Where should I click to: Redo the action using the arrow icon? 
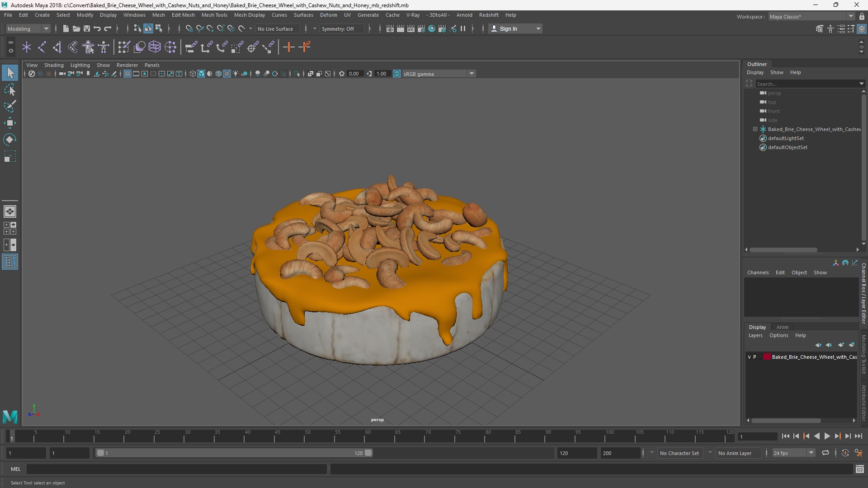tap(108, 28)
